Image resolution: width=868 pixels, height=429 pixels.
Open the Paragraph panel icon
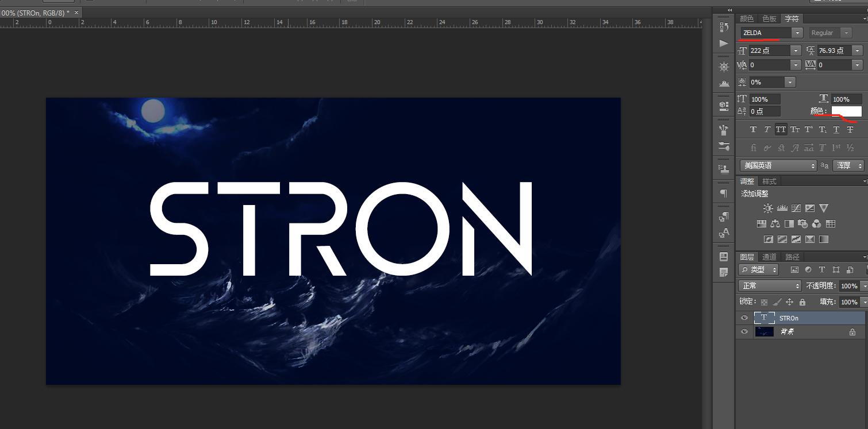[x=724, y=193]
